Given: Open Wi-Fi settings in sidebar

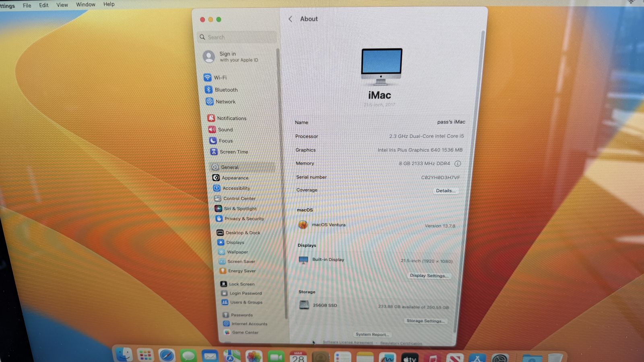Looking at the screenshot, I should pos(220,78).
